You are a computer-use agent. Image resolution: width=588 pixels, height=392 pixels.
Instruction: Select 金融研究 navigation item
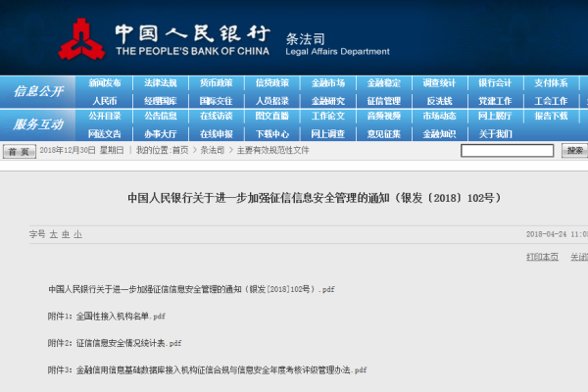point(328,101)
